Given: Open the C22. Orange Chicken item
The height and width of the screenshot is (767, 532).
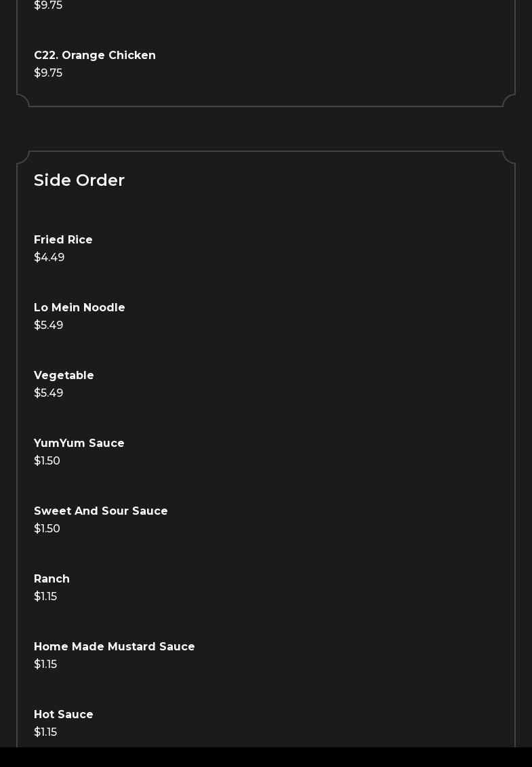Looking at the screenshot, I should 95,56.
